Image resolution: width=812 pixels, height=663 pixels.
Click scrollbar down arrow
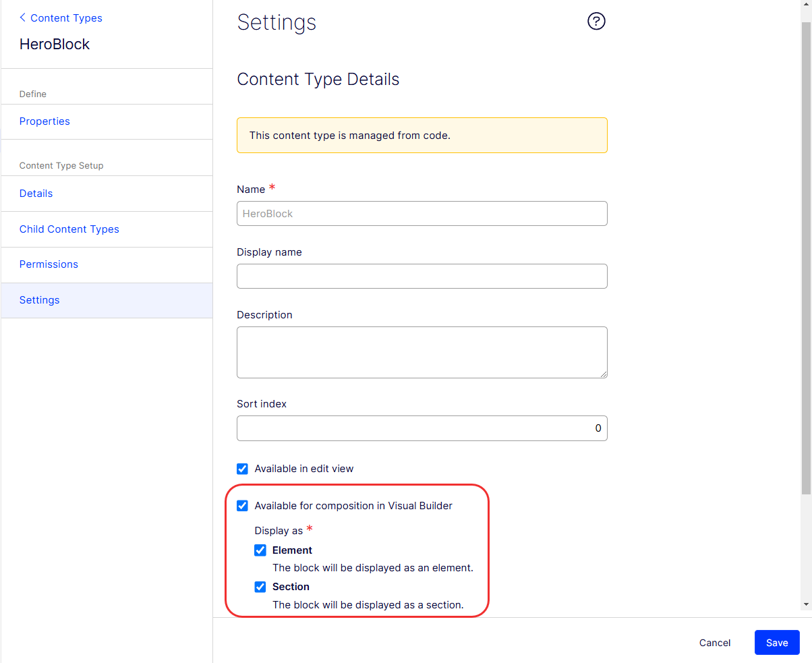pyautogui.click(x=806, y=605)
